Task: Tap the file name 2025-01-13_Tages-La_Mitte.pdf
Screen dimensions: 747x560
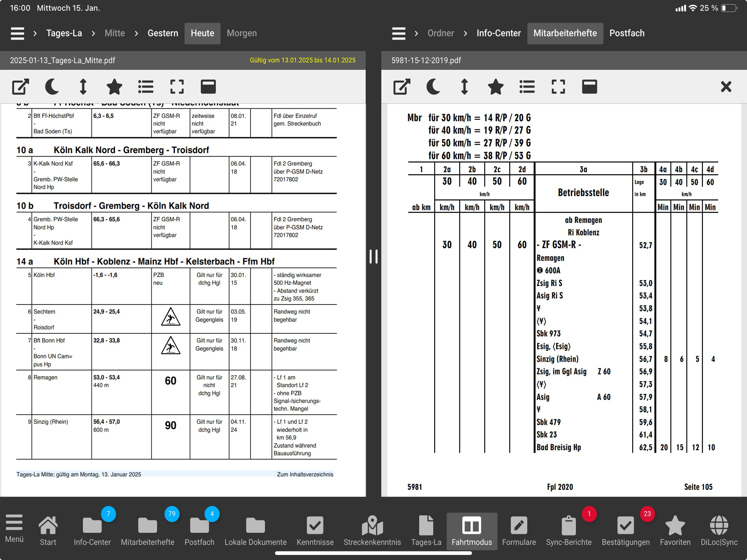Action: [62, 60]
